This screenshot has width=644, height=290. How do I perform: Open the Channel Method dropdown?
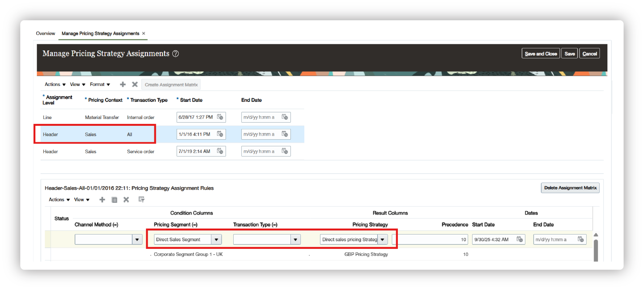coord(137,239)
